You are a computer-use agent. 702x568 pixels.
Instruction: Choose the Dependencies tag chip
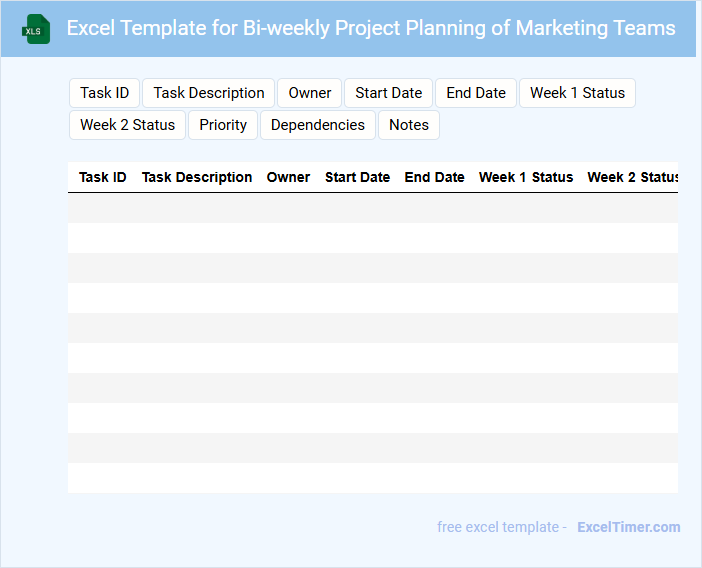318,125
